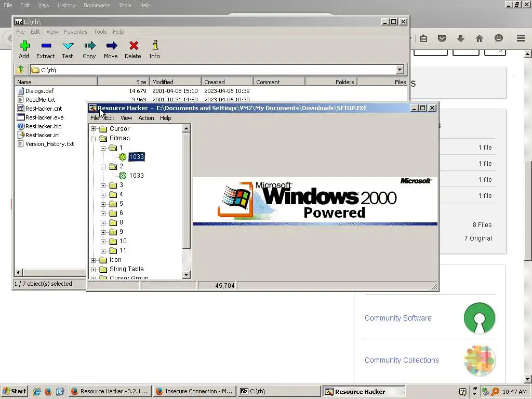Image resolution: width=532 pixels, height=399 pixels.
Task: Click resource tree scrollbar up arrow
Action: tap(187, 128)
